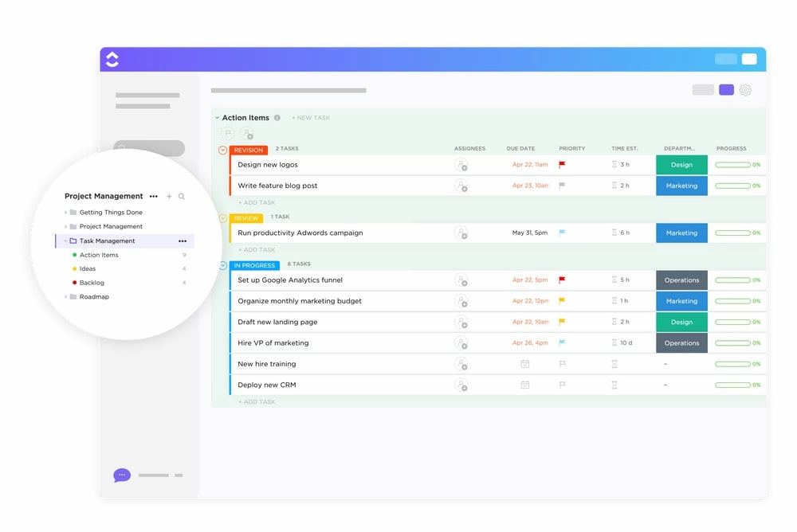Viewport: 797px width, 532px height.
Task: Collapse the REVISION task group
Action: [222, 149]
